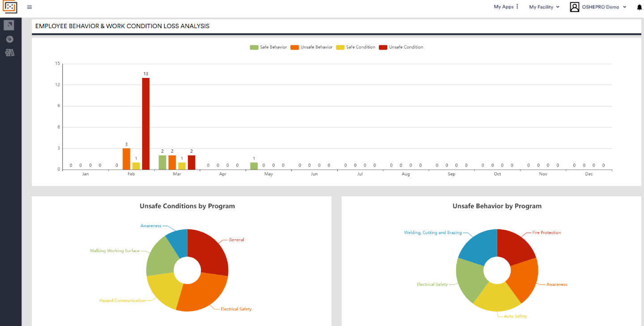This screenshot has height=326, width=644.
Task: Click the 'Dec' axis label
Action: pos(589,174)
